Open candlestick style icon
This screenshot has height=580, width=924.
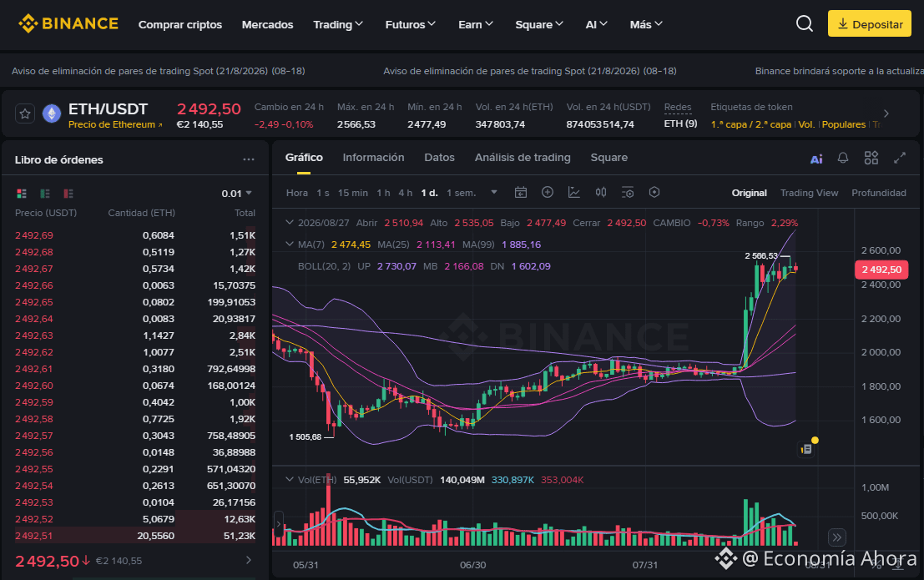[601, 192]
